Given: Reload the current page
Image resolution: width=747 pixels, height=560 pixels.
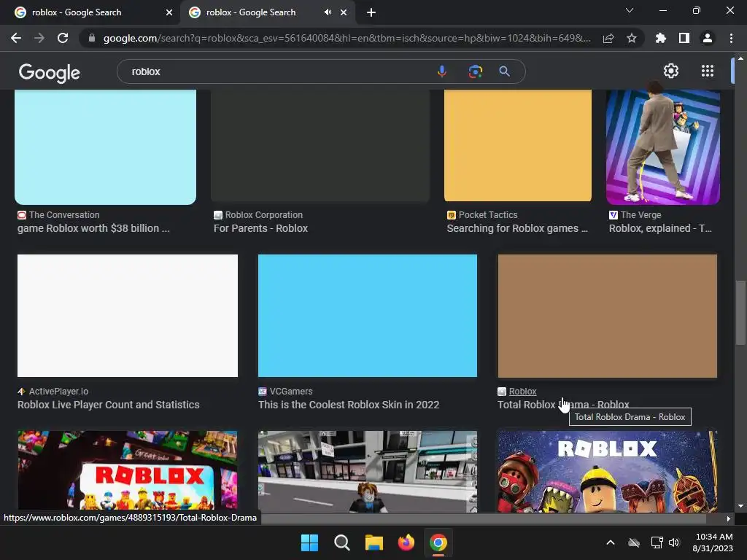Looking at the screenshot, I should coord(63,38).
